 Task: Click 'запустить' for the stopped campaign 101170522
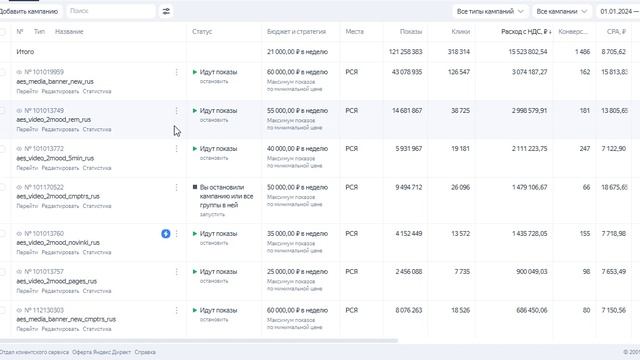(x=212, y=214)
